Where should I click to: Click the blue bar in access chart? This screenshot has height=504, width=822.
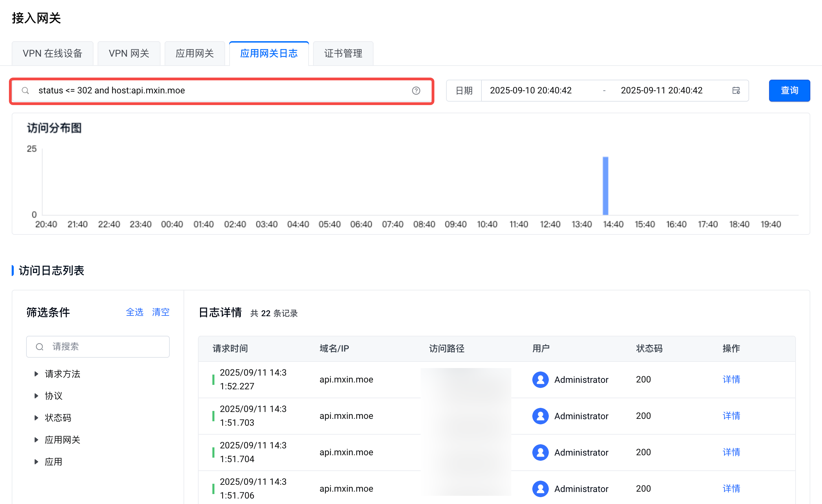tap(605, 186)
